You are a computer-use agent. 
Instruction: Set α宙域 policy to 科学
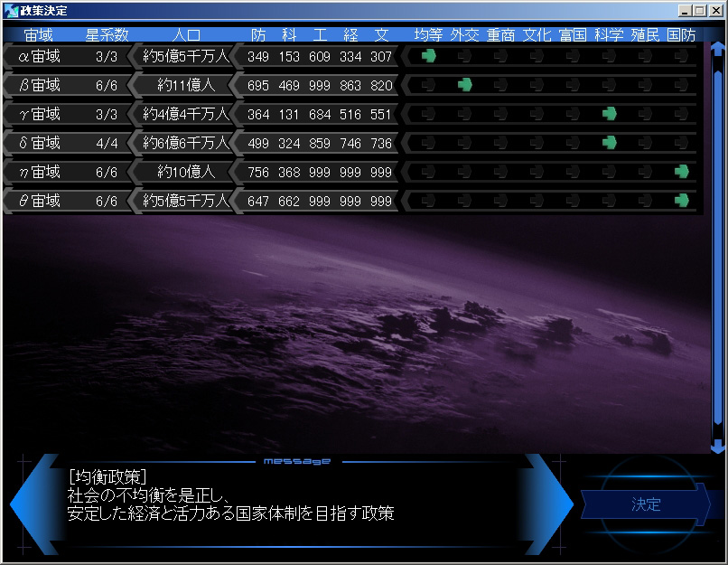click(x=609, y=56)
